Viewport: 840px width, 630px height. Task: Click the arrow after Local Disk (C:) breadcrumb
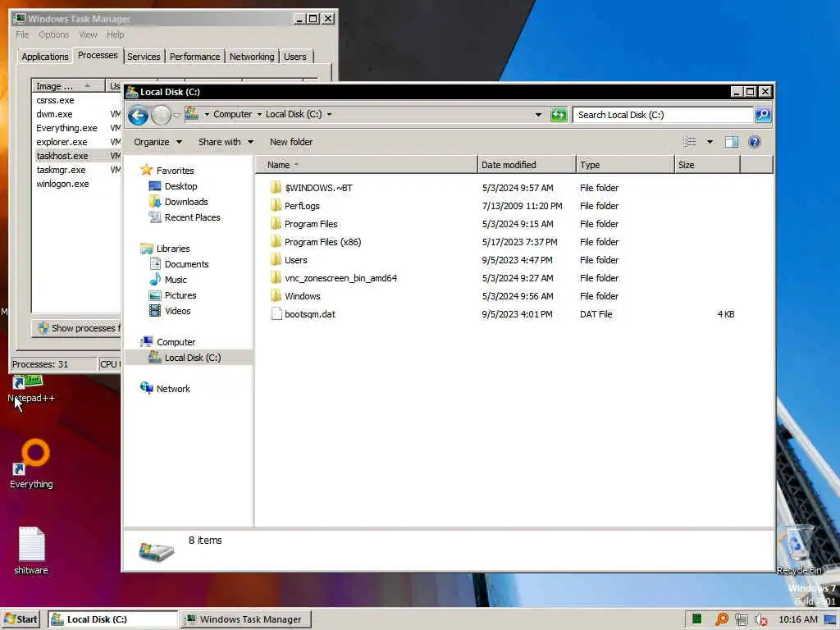click(x=329, y=114)
